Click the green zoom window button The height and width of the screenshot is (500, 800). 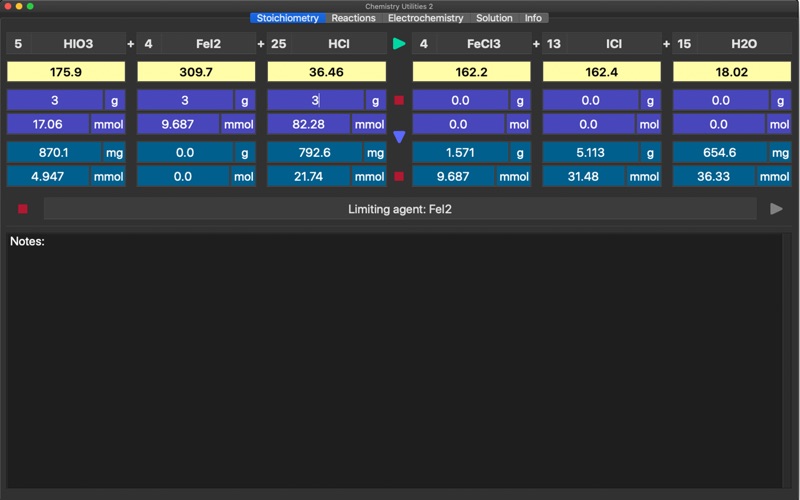[30, 6]
